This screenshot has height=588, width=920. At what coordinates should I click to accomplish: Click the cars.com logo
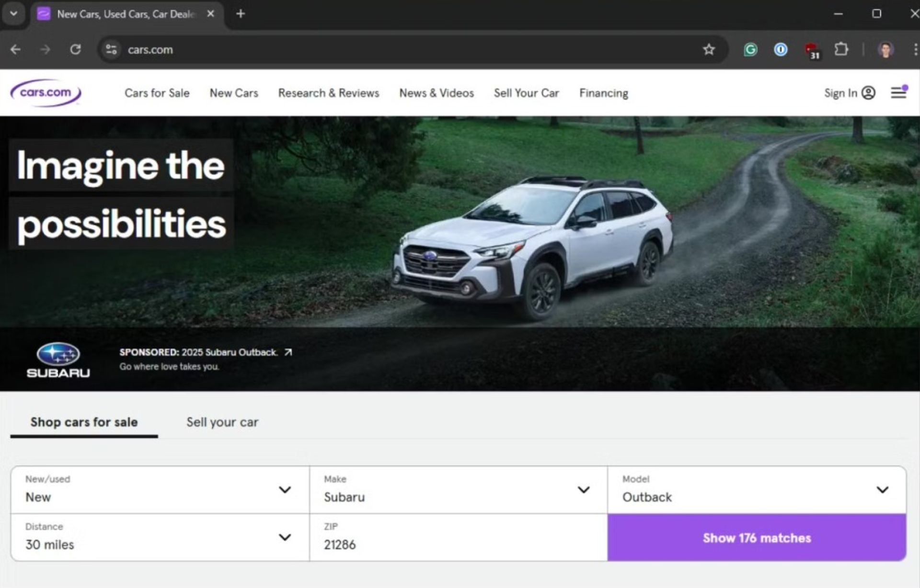coord(46,92)
